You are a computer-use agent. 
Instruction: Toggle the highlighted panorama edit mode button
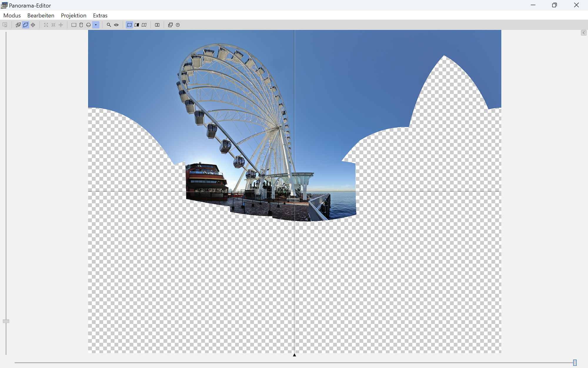click(26, 25)
